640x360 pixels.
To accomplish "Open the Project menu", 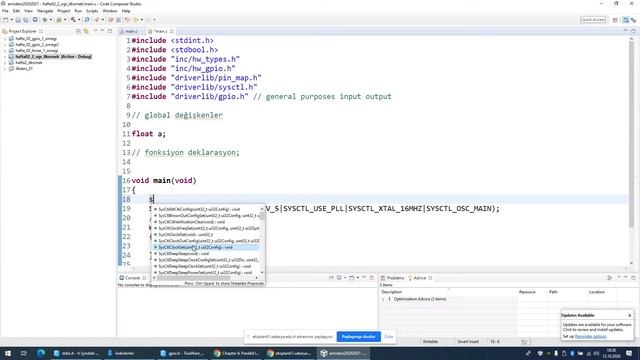I will point(64,11).
